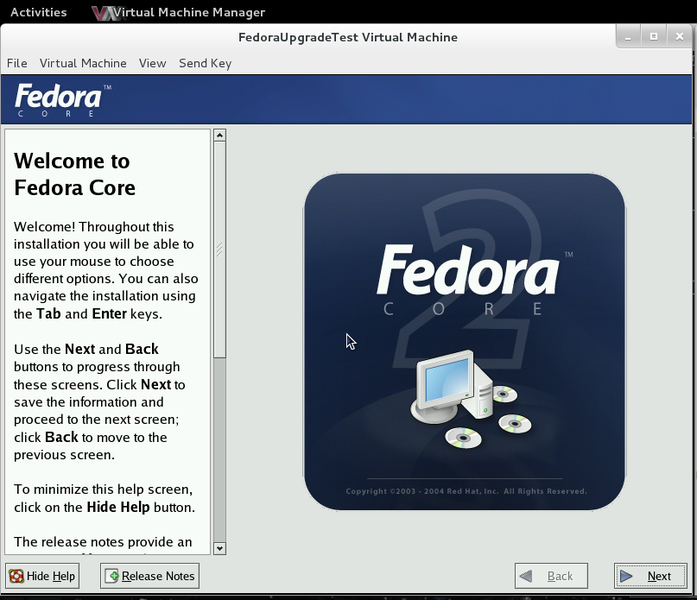This screenshot has height=600, width=697.
Task: Click the help panel scroll down arrow
Action: [220, 548]
